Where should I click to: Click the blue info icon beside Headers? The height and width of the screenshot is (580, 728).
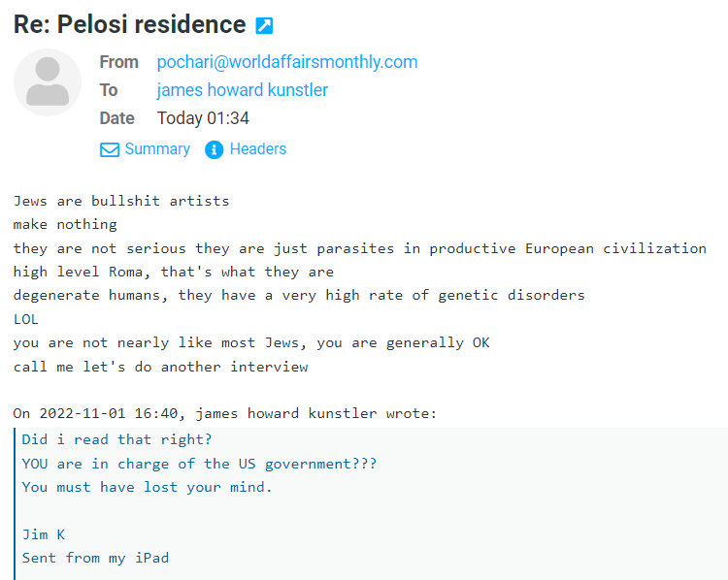pos(215,149)
